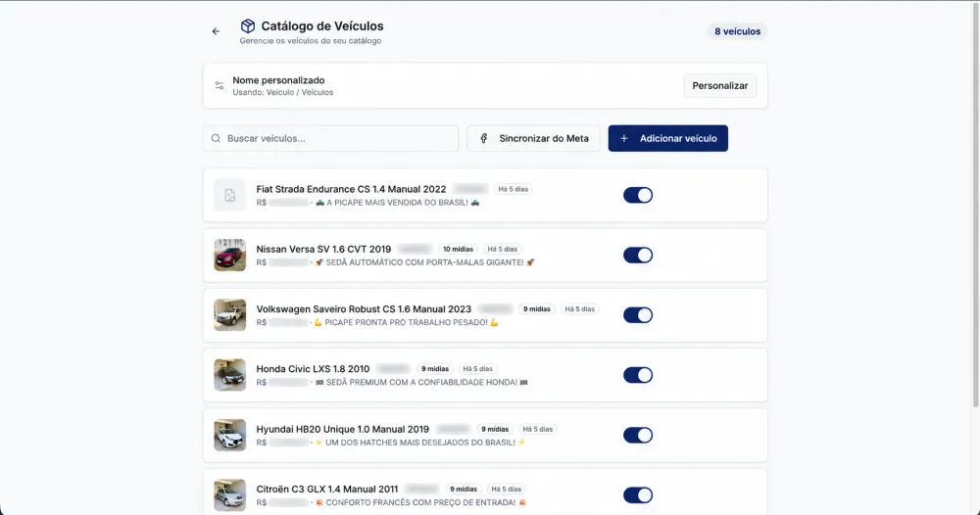The width and height of the screenshot is (980, 515).
Task: Click PICAPE PRONTA PRO TRABALHO PESADO description
Action: pyautogui.click(x=407, y=323)
